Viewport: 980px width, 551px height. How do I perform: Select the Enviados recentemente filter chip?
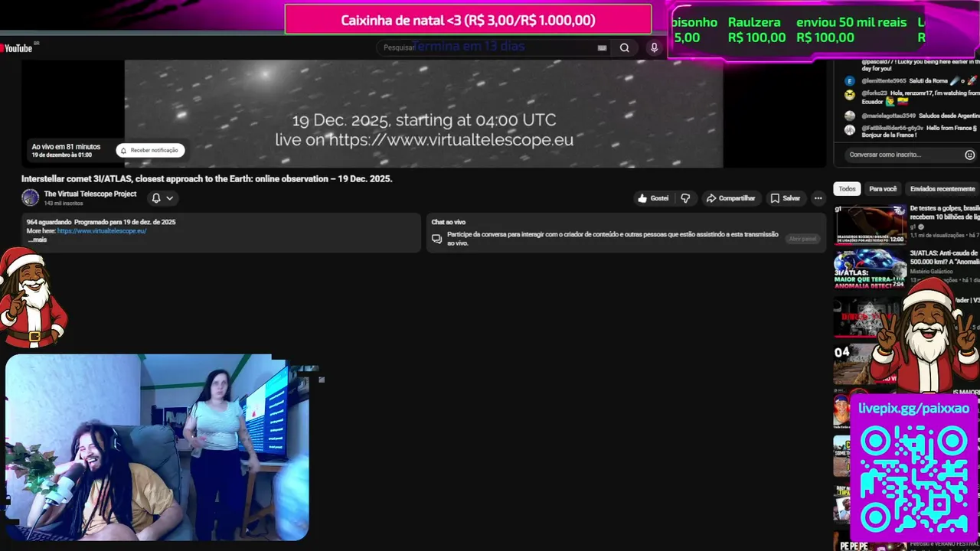point(942,189)
